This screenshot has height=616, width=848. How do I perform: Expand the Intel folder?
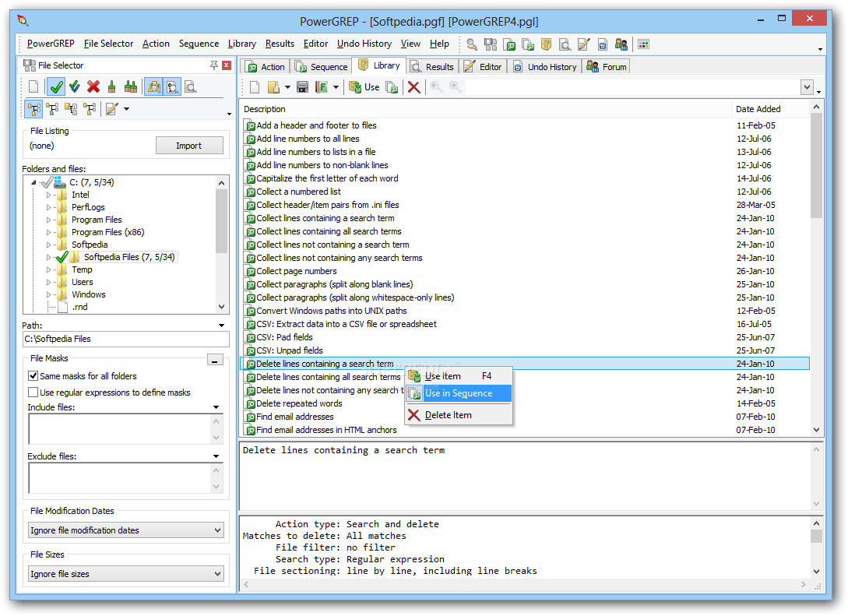pos(48,195)
